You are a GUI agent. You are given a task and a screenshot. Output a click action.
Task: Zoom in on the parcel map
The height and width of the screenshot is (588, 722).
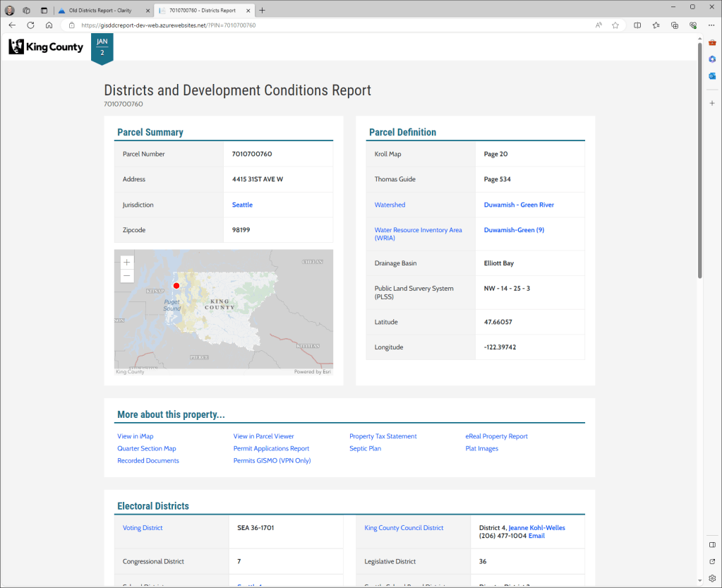[x=127, y=263]
